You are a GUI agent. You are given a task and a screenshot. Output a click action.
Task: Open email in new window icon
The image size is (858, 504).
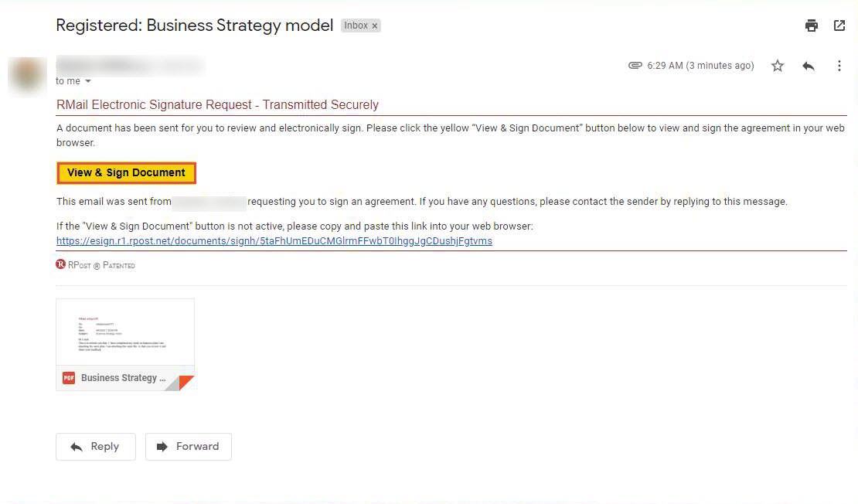pyautogui.click(x=839, y=26)
